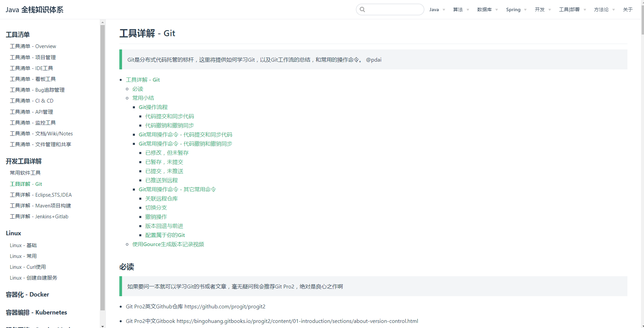Jump to 代码撤销和撤销同步 section

point(170,125)
